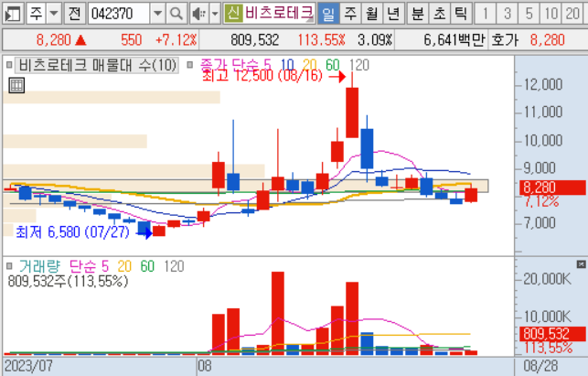Expand the 주 market type dropdown arrow

click(x=54, y=14)
